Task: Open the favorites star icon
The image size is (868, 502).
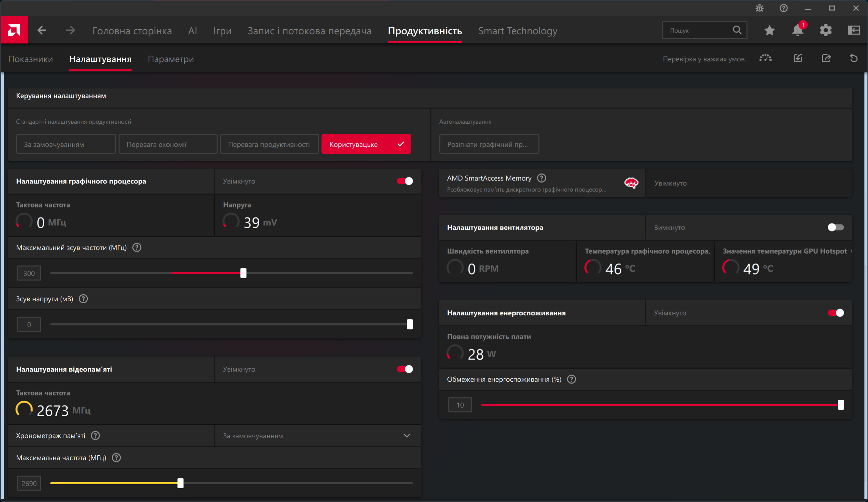Action: [770, 30]
